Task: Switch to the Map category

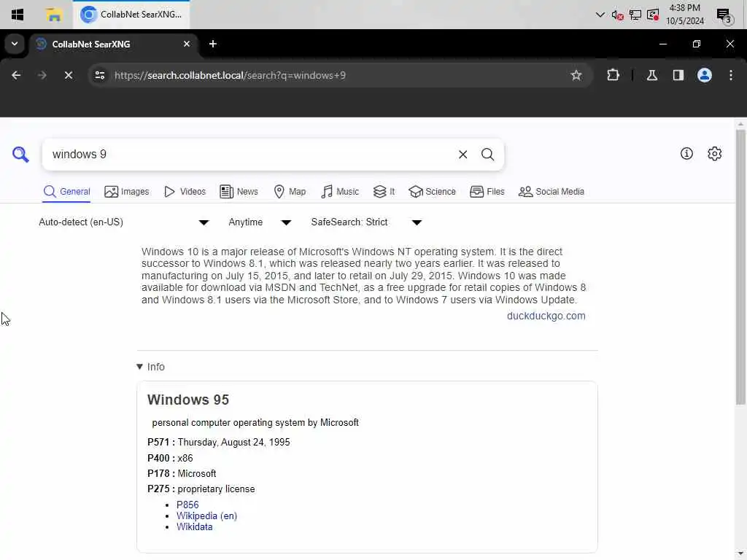Action: click(290, 192)
